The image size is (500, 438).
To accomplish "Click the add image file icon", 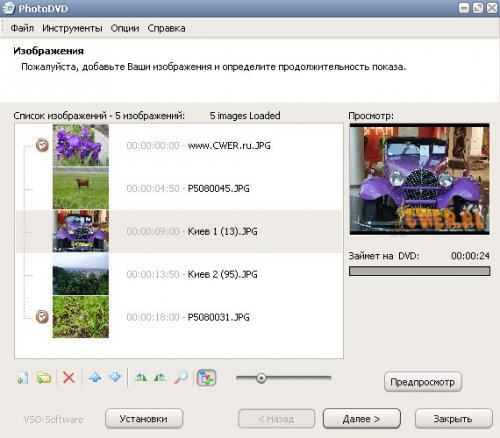I will click(23, 378).
